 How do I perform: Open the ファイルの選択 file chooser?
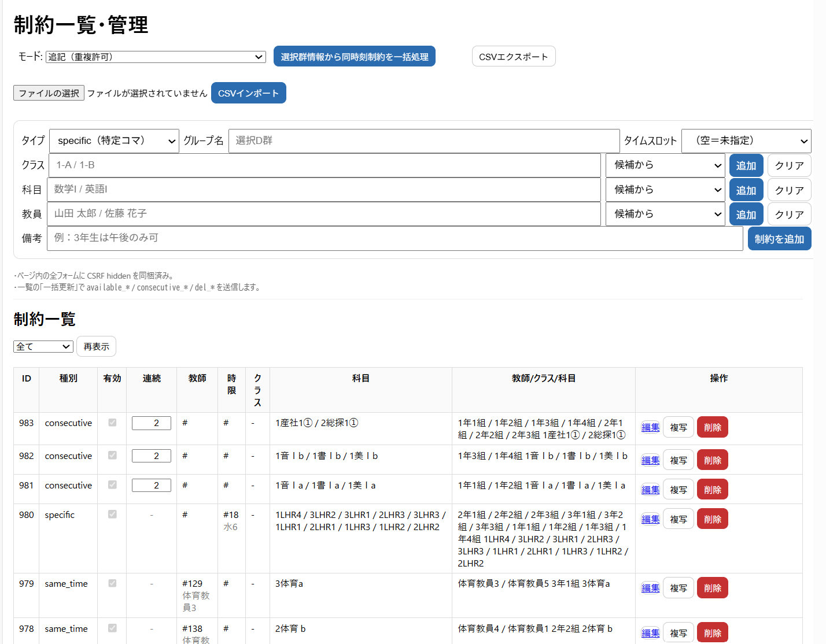pos(49,93)
